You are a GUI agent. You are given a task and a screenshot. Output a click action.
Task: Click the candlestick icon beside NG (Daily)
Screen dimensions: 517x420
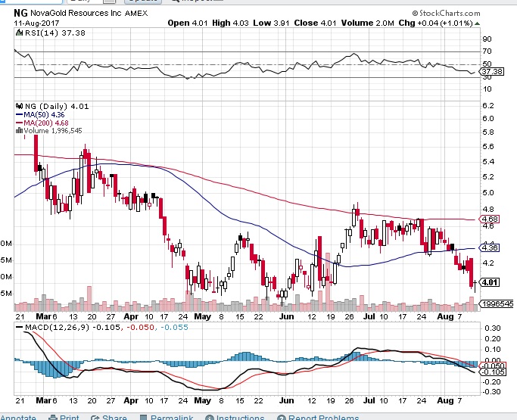[19, 106]
